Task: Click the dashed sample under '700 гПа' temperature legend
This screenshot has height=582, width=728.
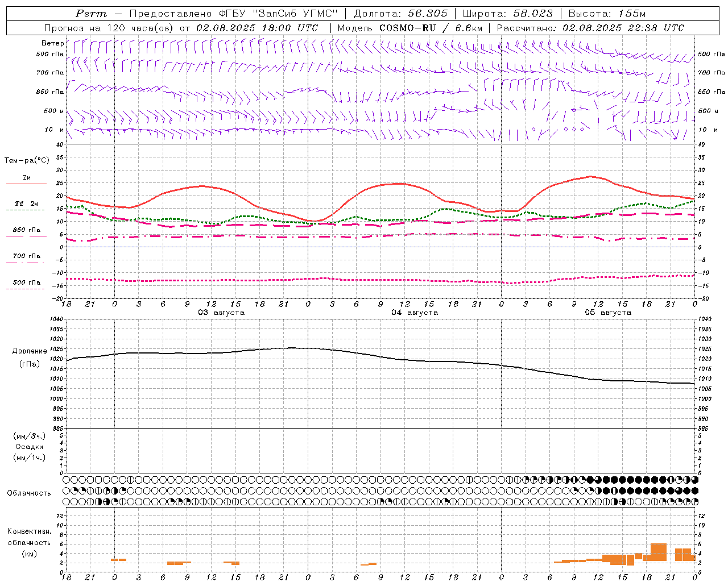Action: click(x=25, y=263)
